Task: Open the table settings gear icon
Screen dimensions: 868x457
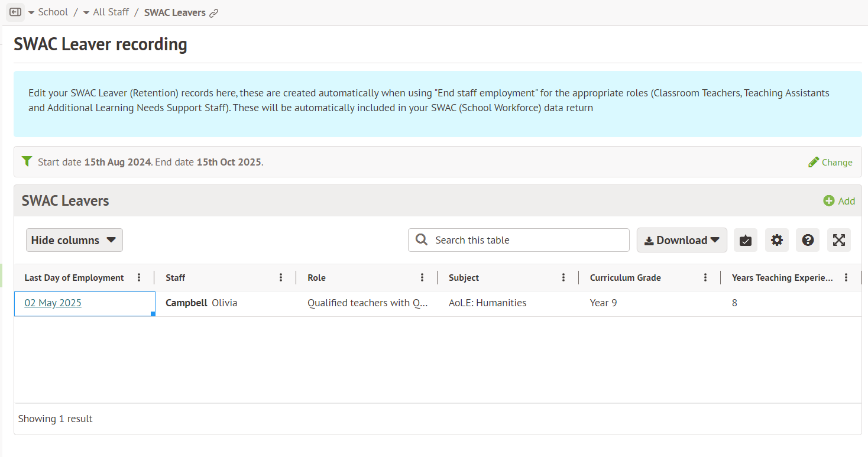Action: [776, 240]
